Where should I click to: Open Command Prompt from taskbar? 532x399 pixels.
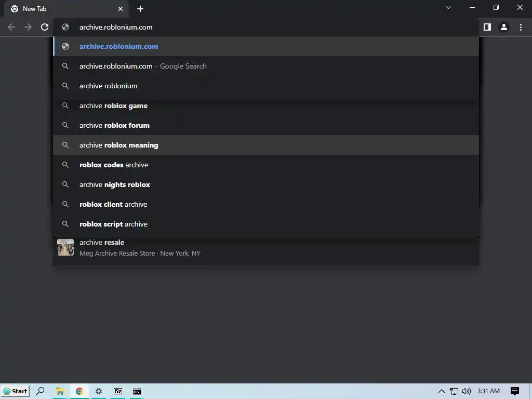(137, 391)
